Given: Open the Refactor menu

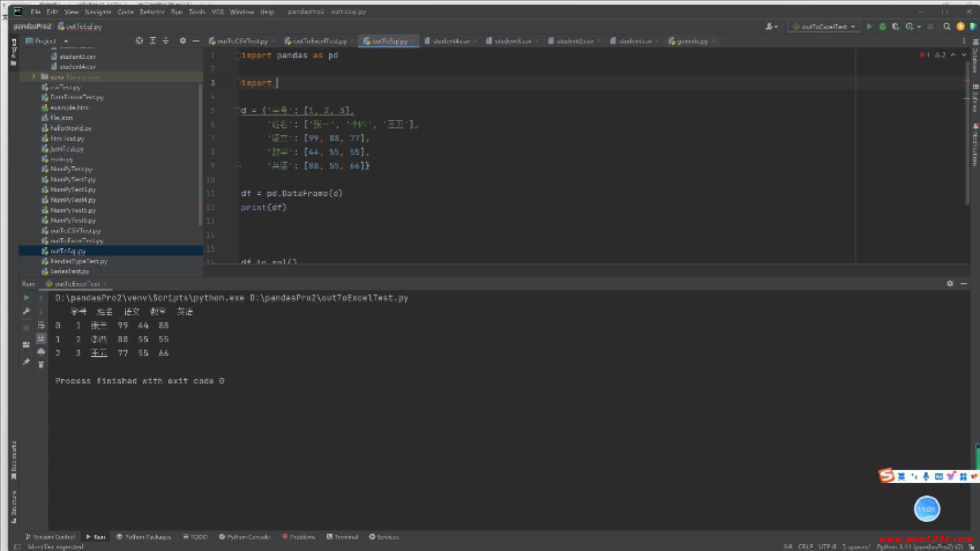Looking at the screenshot, I should click(x=152, y=11).
